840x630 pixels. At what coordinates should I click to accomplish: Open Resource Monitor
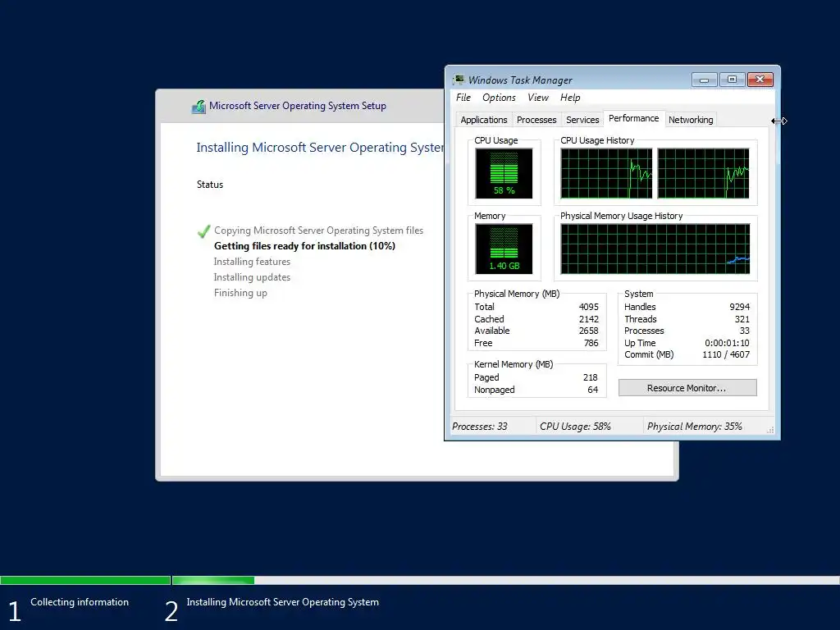[x=687, y=388]
